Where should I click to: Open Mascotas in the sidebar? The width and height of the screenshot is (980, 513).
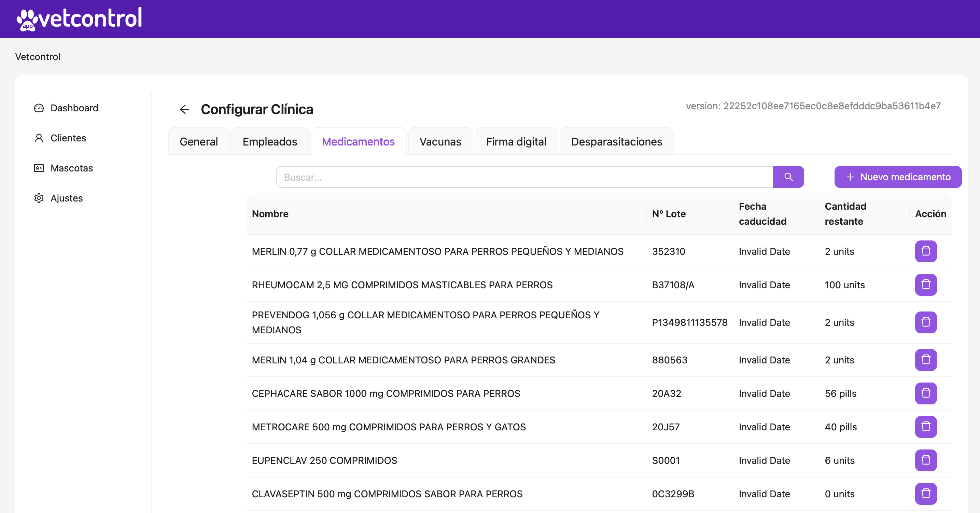coord(63,168)
